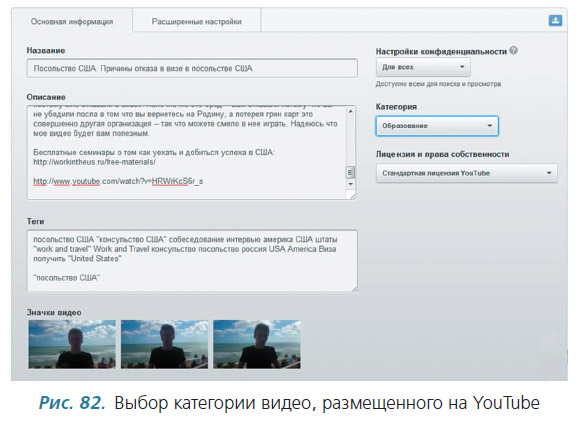Click description scrollbar up arrow
This screenshot has height=425, width=580.
point(350,111)
